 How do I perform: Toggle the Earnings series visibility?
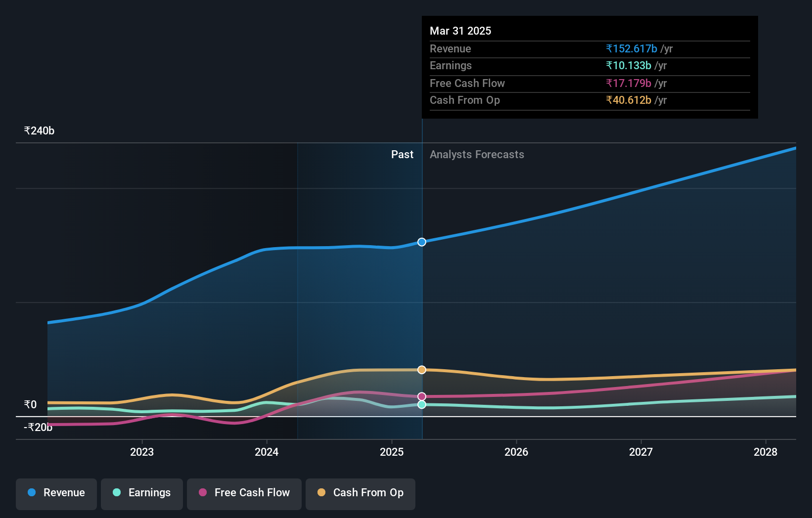coord(142,493)
